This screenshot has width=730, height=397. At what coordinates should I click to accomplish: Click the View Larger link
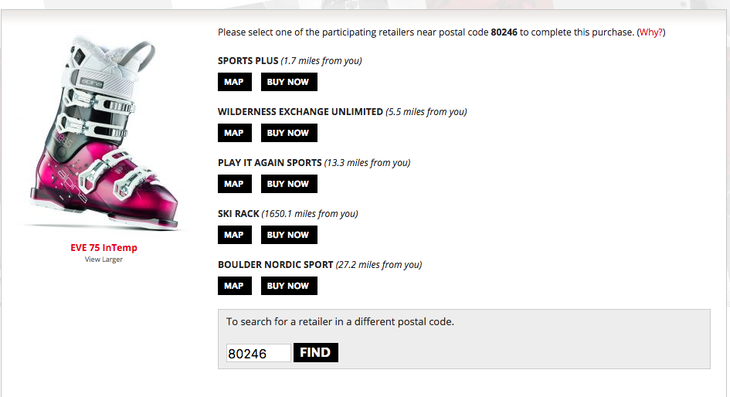(104, 259)
